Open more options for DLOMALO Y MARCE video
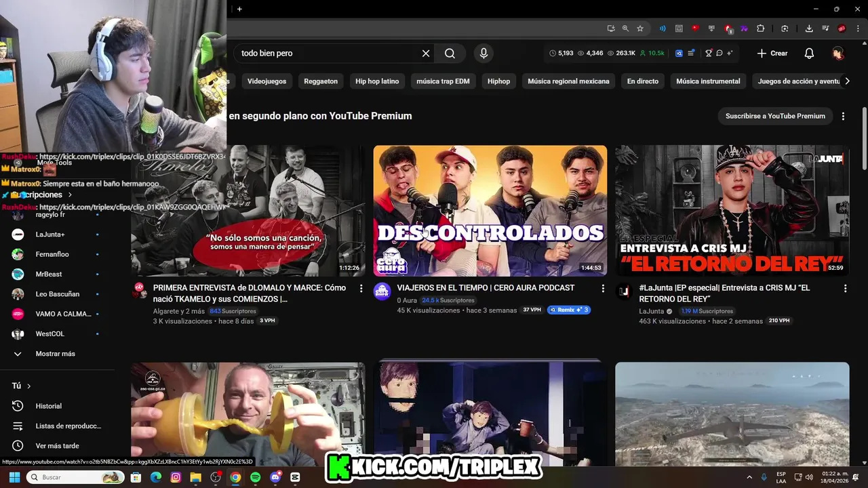Image resolution: width=868 pixels, height=488 pixels. (x=361, y=289)
